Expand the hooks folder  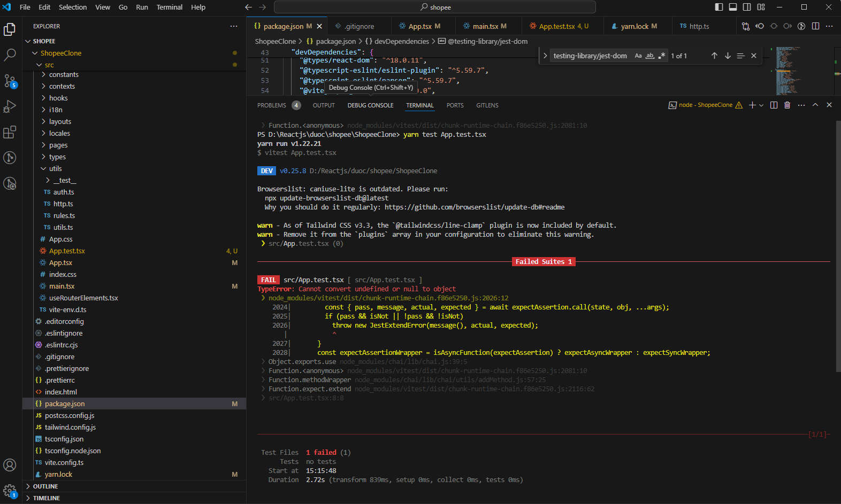[x=58, y=98]
